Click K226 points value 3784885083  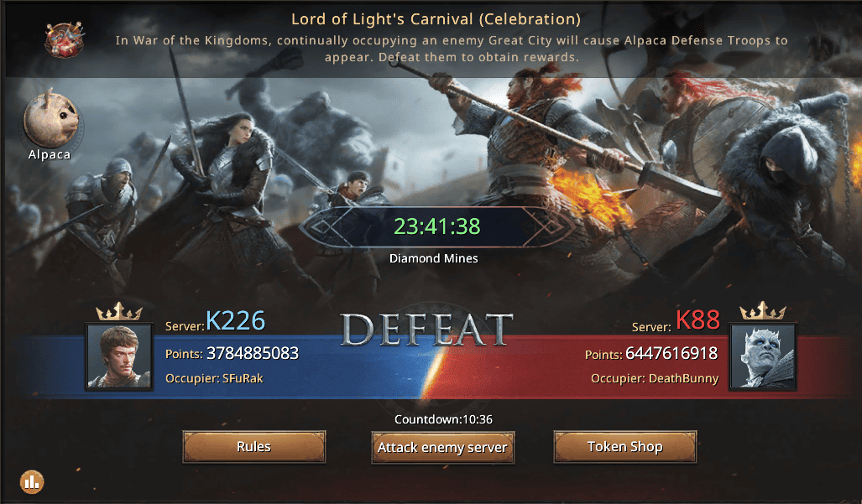pyautogui.click(x=253, y=353)
